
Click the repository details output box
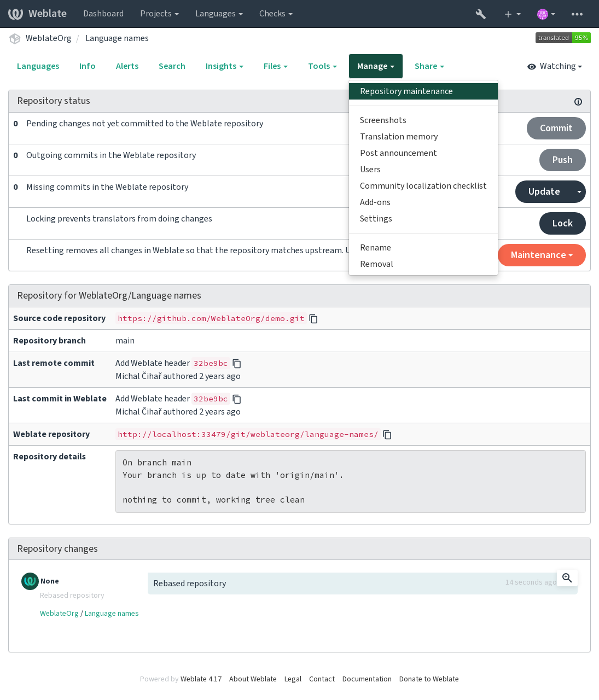(351, 482)
